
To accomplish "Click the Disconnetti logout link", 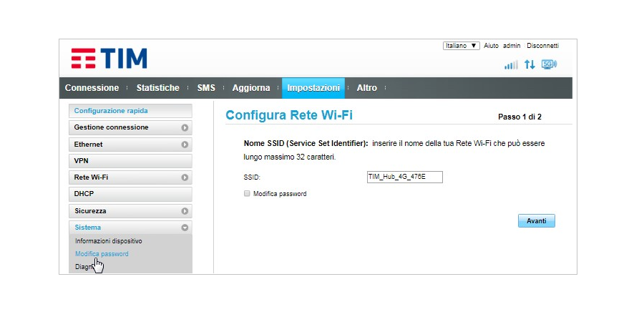I will (x=542, y=46).
